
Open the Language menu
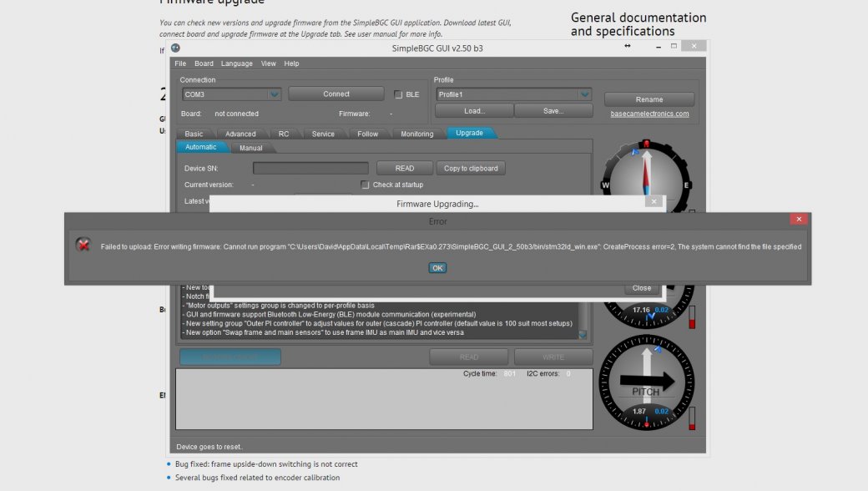(236, 63)
